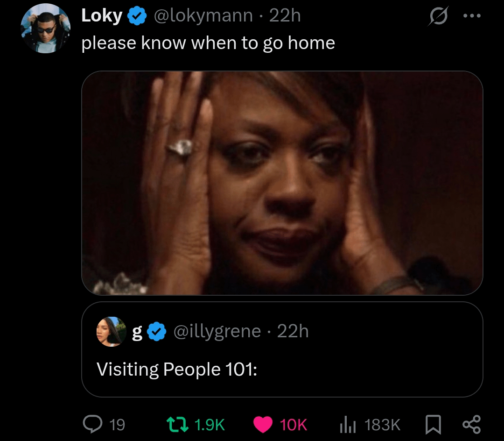The image size is (504, 441).
Task: Click the Grok slashed-circle icon
Action: 439,16
